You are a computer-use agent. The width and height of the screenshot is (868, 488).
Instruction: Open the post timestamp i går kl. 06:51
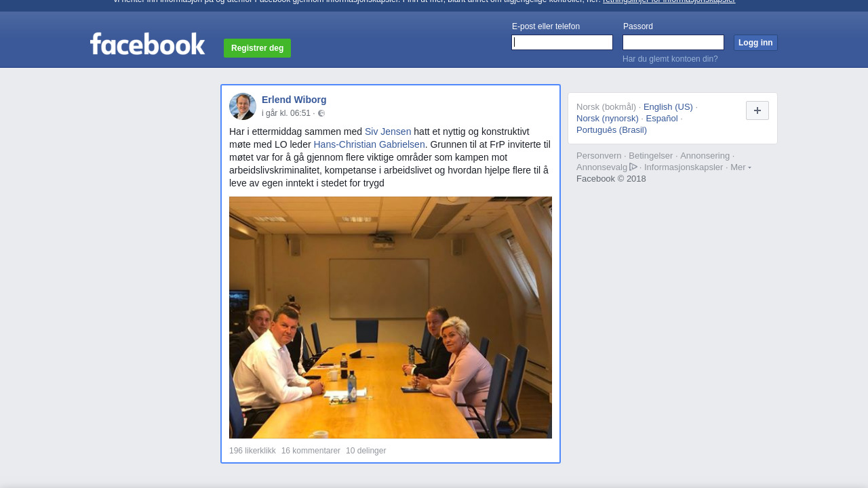[x=286, y=113]
